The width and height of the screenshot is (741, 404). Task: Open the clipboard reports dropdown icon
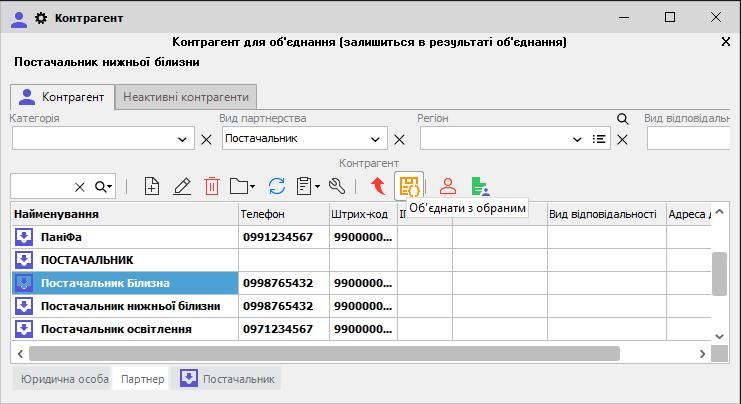pyautogui.click(x=308, y=186)
